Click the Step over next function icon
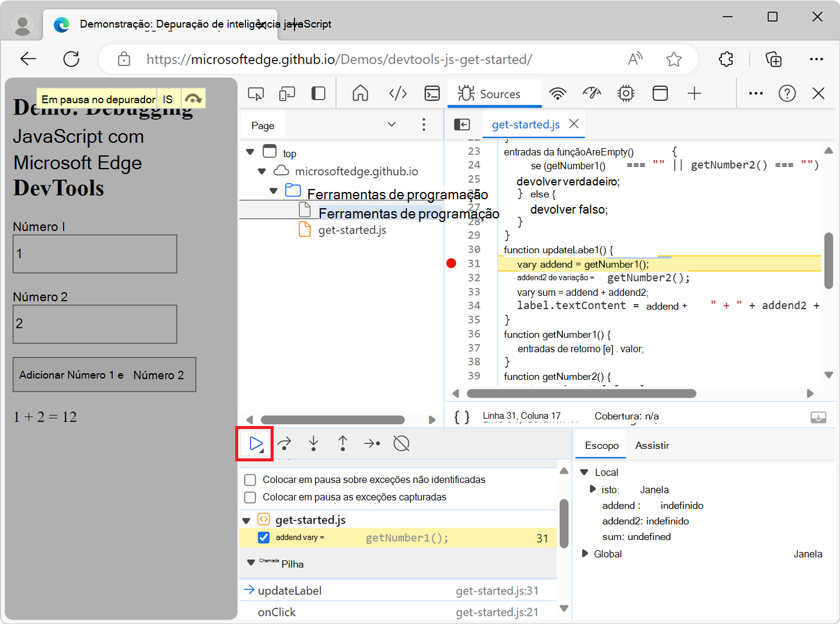This screenshot has height=624, width=840. pos(284,444)
